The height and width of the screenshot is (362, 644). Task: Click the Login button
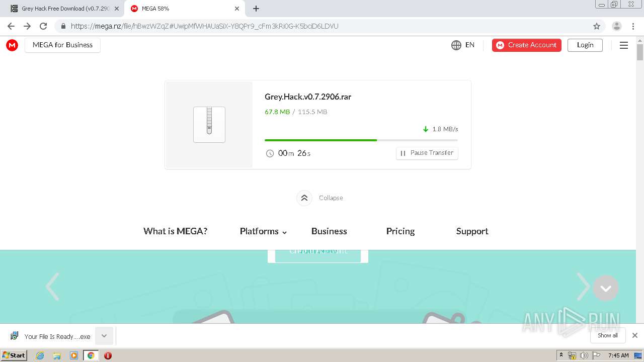coord(585,45)
